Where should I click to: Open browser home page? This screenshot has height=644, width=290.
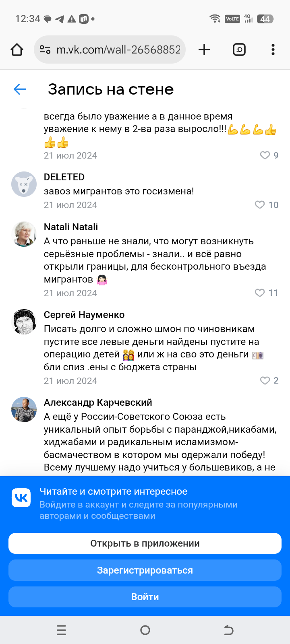coord(17,50)
